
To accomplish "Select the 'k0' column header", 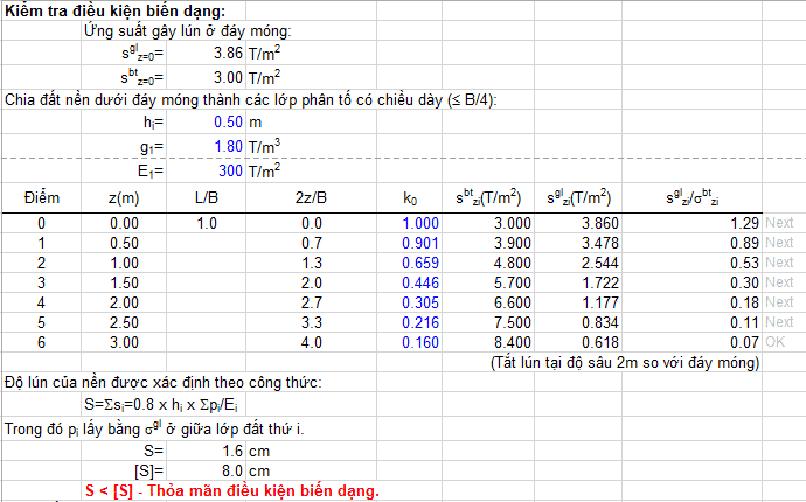I will [410, 199].
